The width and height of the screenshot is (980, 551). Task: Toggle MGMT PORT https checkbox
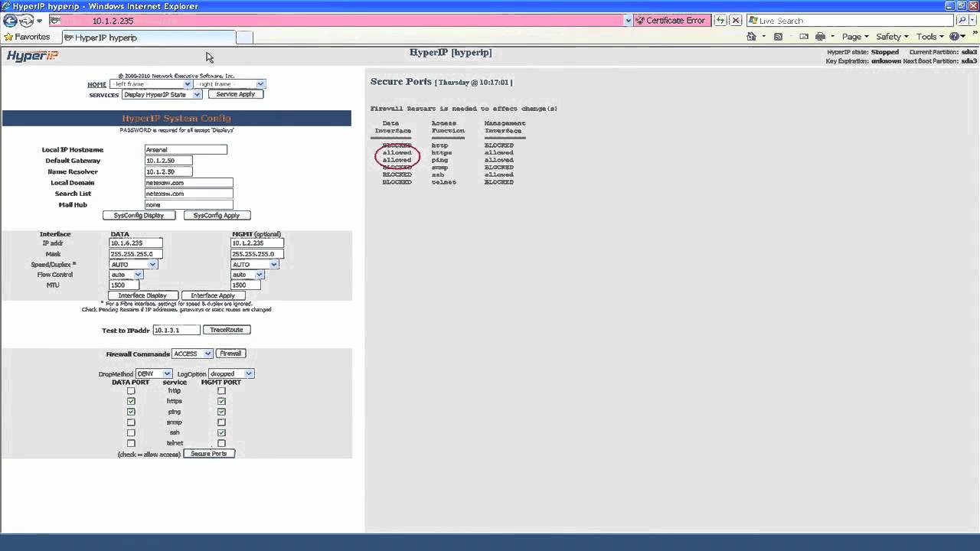(x=221, y=401)
